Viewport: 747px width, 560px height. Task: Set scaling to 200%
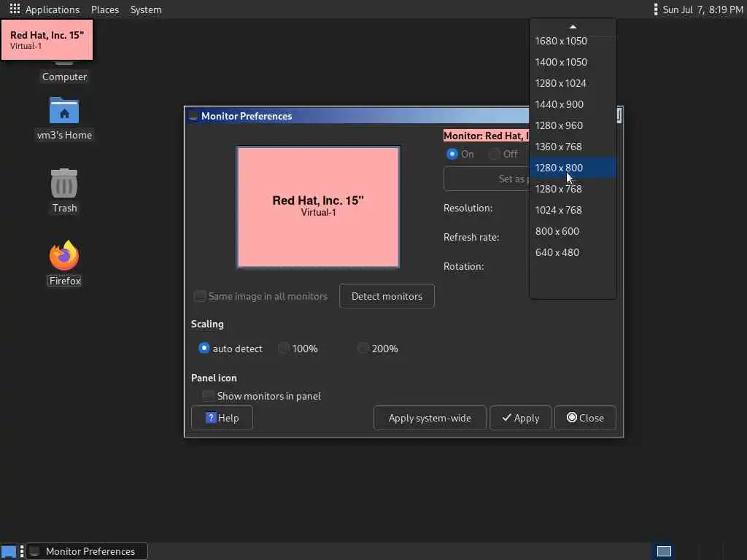[363, 348]
